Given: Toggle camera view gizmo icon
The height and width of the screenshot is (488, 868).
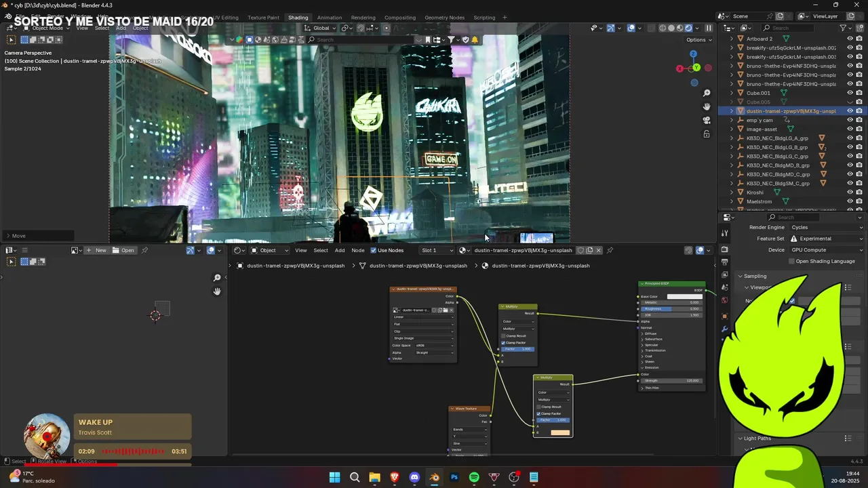Looking at the screenshot, I should 707,120.
